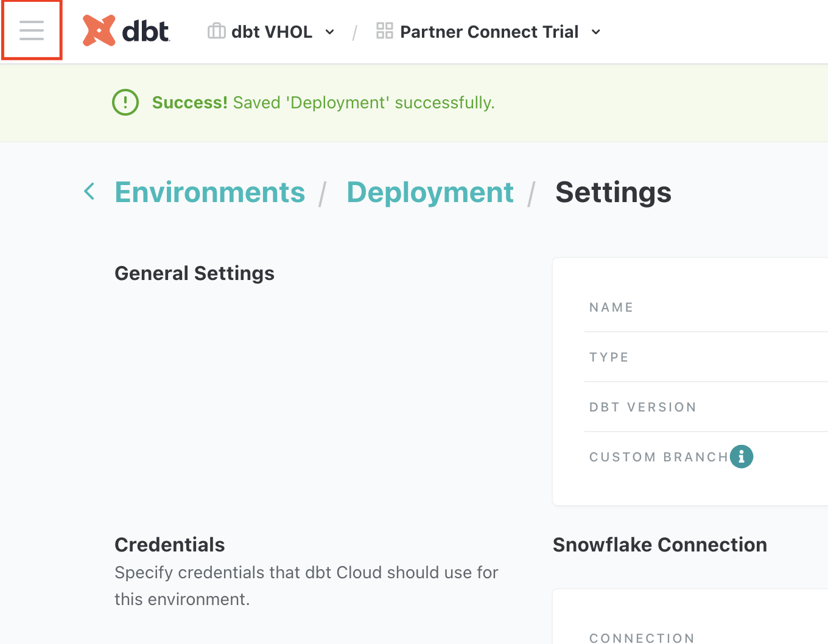Screen dimensions: 828x644
Task: Go to the Environments breadcrumb link
Action: [x=209, y=192]
